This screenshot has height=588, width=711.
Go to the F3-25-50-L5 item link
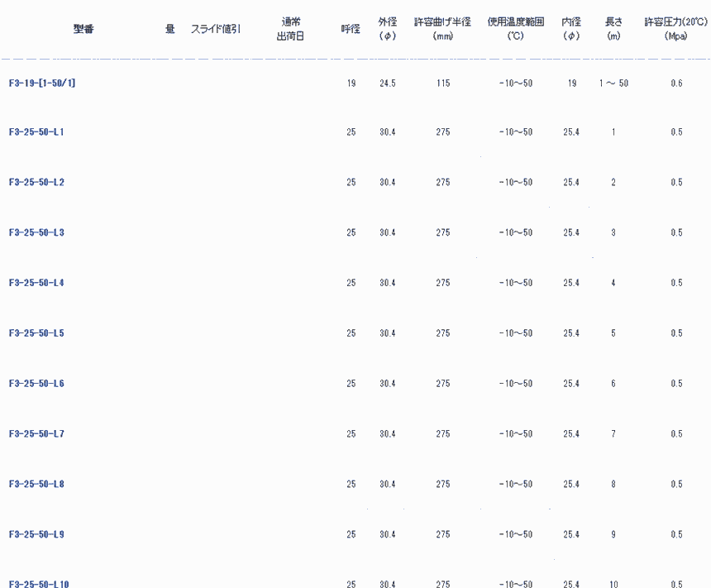tap(36, 333)
